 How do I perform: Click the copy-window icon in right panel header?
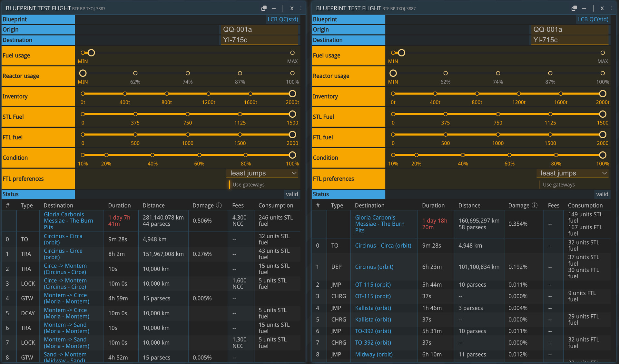coord(574,8)
